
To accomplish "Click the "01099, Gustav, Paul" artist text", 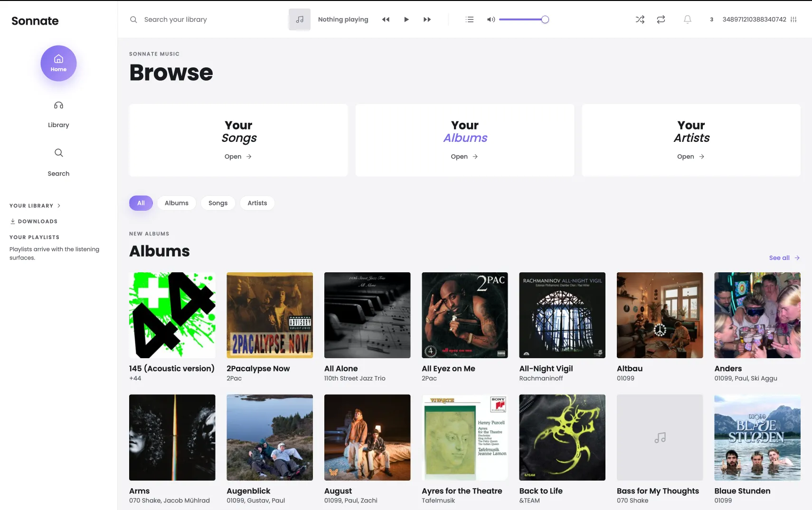I will [x=256, y=501].
